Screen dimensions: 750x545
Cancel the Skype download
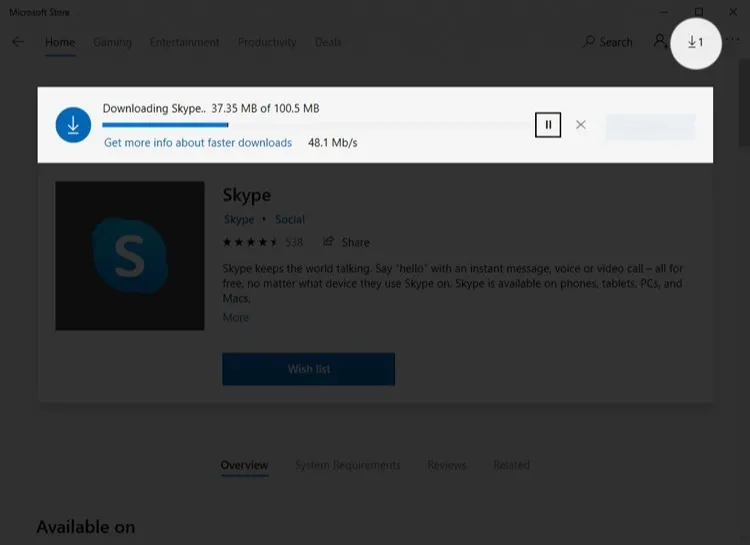pos(581,125)
